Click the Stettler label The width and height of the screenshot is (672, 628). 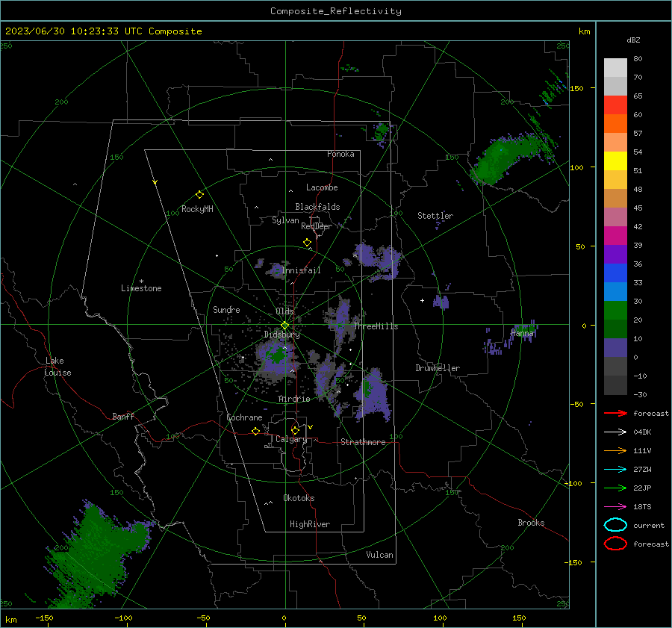click(x=435, y=216)
